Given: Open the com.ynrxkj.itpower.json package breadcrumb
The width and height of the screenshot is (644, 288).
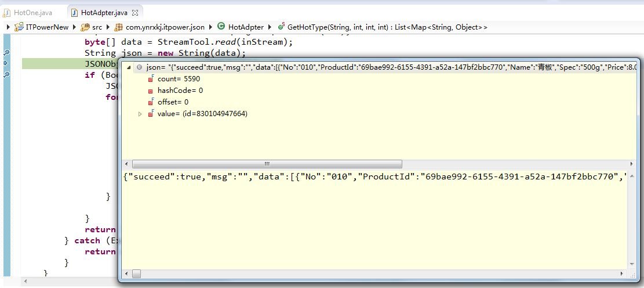Looking at the screenshot, I should (165, 27).
